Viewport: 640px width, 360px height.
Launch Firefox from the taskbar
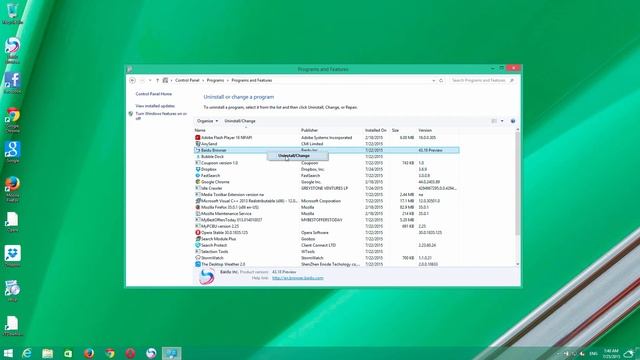point(89,353)
